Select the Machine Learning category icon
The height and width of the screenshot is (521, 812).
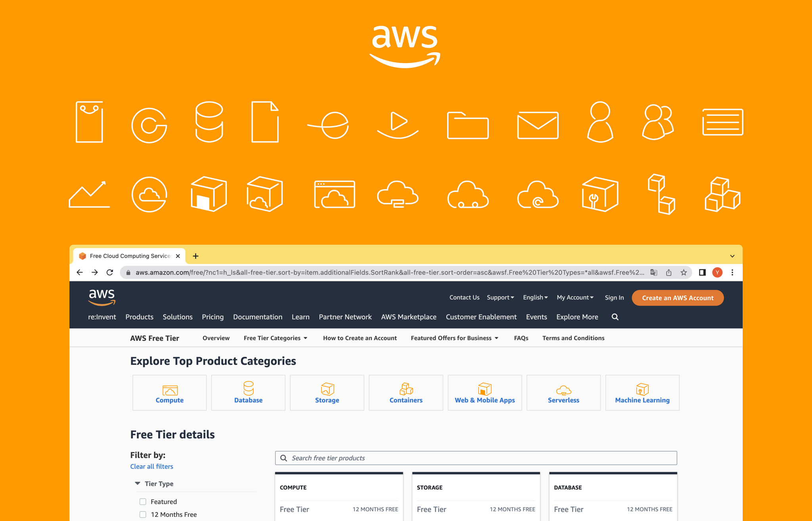pos(642,390)
